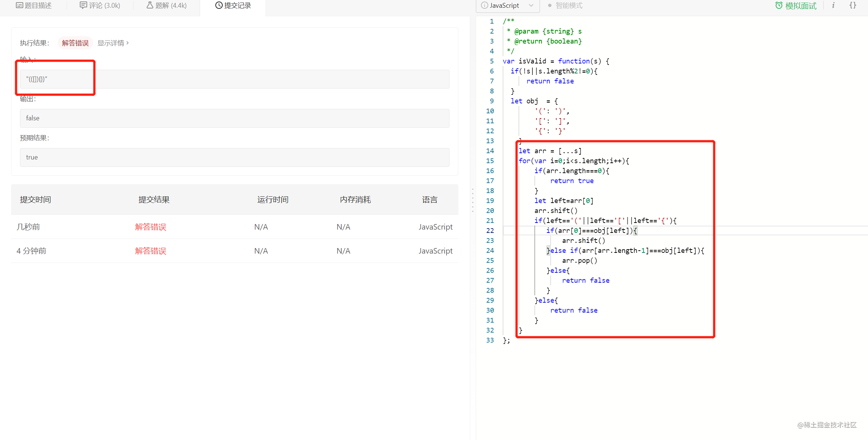
Task: Click the info circle beside JavaScript
Action: pyautogui.click(x=484, y=6)
